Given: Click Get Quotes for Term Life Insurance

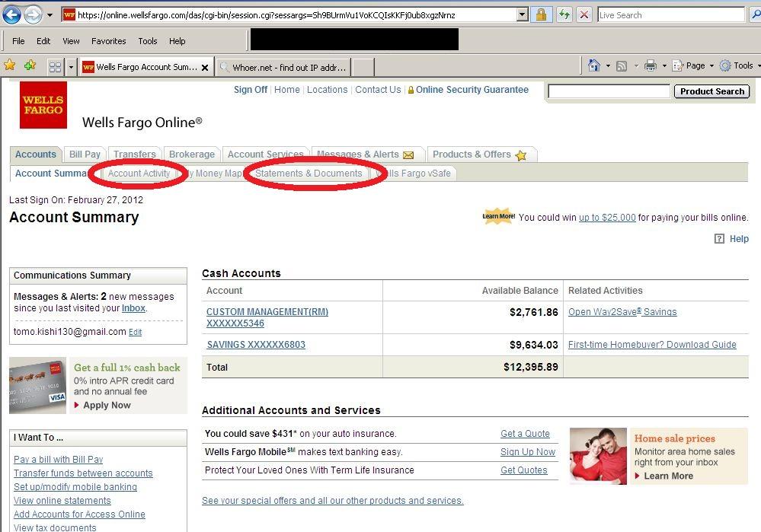Looking at the screenshot, I should pos(523,470).
